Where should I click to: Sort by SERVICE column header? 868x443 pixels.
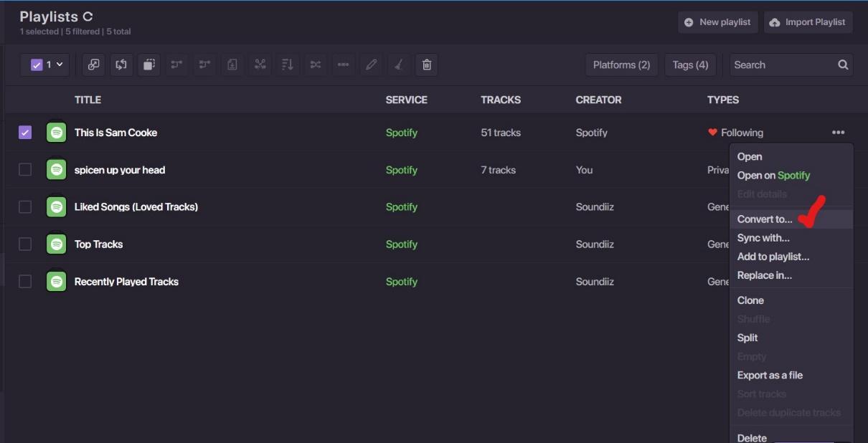point(406,100)
